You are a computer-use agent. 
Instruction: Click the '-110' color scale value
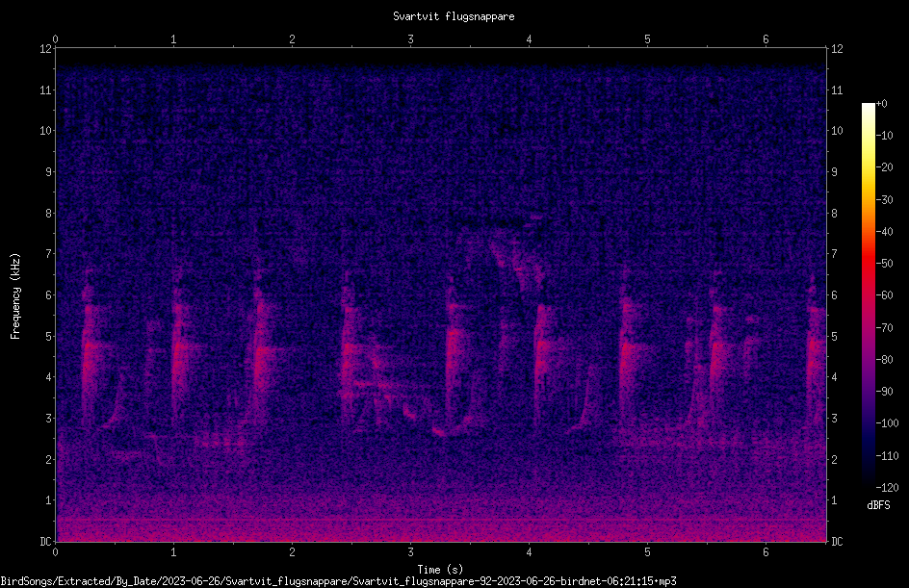[x=888, y=456]
